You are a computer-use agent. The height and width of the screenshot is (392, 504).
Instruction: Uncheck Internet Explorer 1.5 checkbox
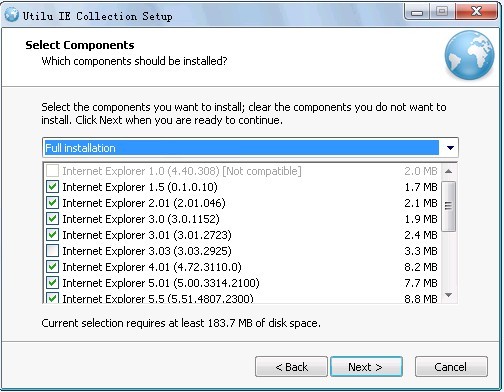coord(52,187)
